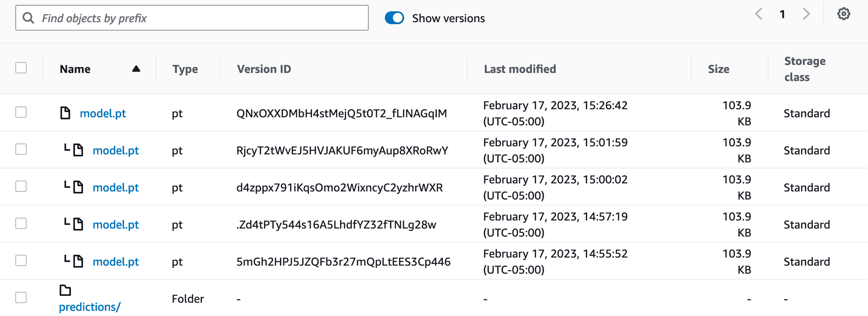Focus the Find objects by prefix field
This screenshot has height=316, width=868.
[201, 18]
